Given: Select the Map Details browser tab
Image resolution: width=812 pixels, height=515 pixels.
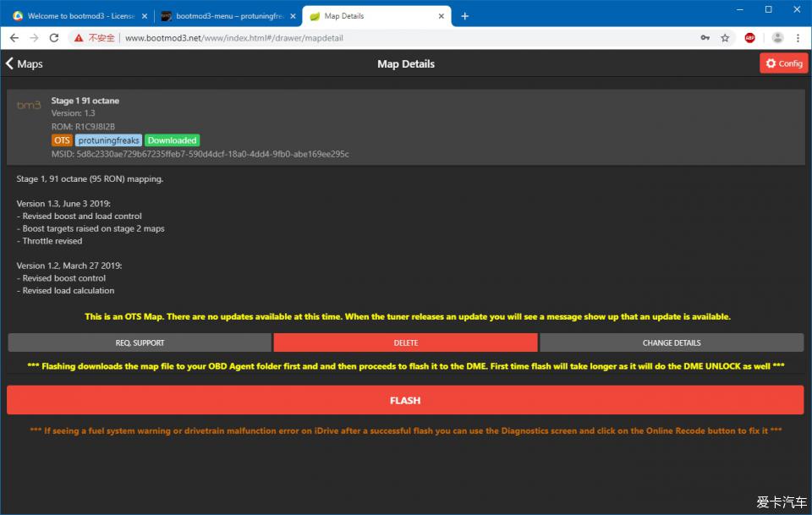Looking at the screenshot, I should click(376, 16).
